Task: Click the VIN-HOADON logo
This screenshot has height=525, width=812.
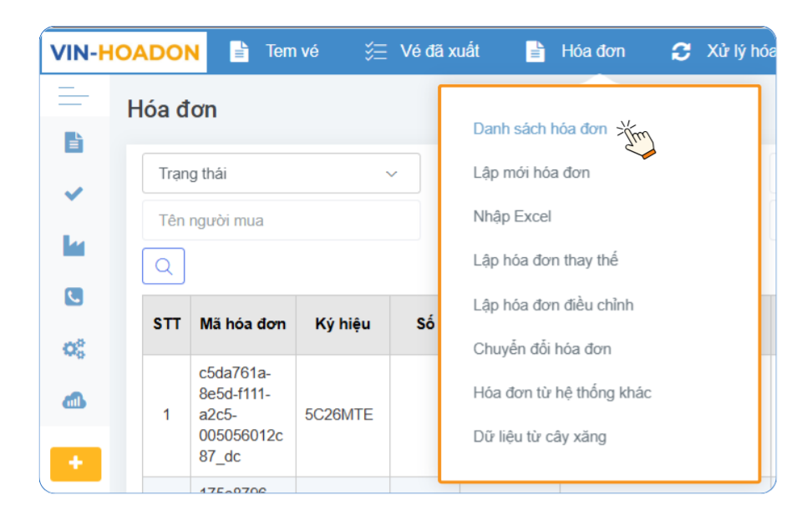Action: 124,53
